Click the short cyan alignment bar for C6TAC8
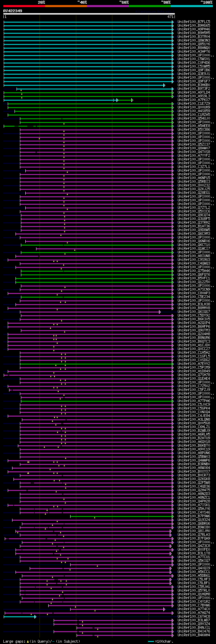This screenshot has width=216, height=644. 20,617
